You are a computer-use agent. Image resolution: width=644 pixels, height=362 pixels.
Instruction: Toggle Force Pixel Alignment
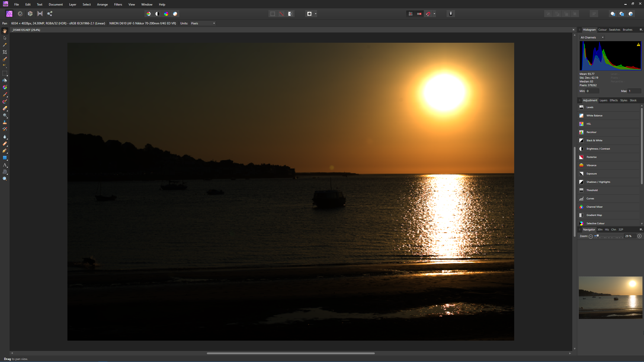(x=411, y=14)
